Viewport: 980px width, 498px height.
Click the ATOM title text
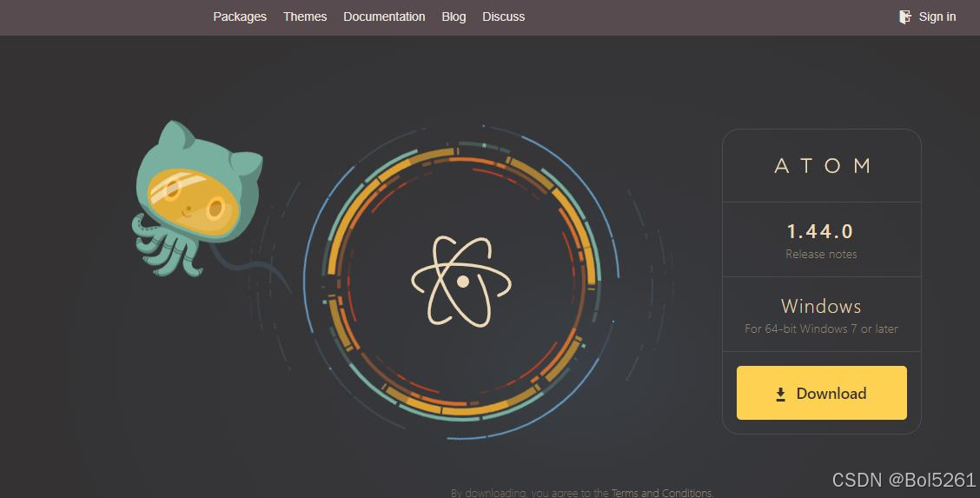822,166
